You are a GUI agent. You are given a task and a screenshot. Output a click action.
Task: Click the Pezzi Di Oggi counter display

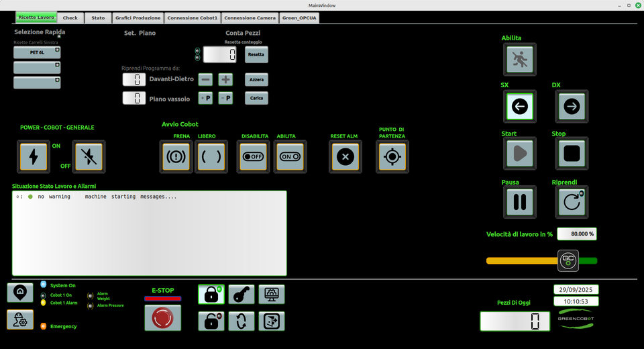515,321
